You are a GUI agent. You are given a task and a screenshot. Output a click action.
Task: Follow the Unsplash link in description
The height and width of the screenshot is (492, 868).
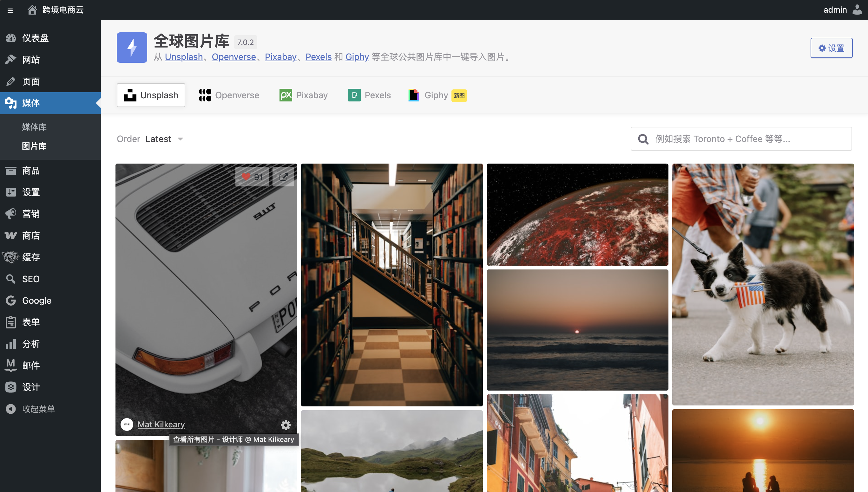[x=184, y=57]
